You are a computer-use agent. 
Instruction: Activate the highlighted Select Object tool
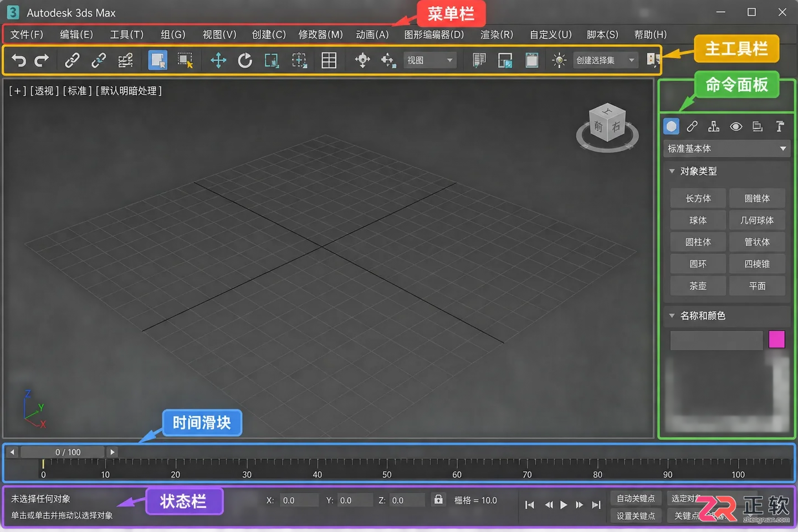(158, 60)
